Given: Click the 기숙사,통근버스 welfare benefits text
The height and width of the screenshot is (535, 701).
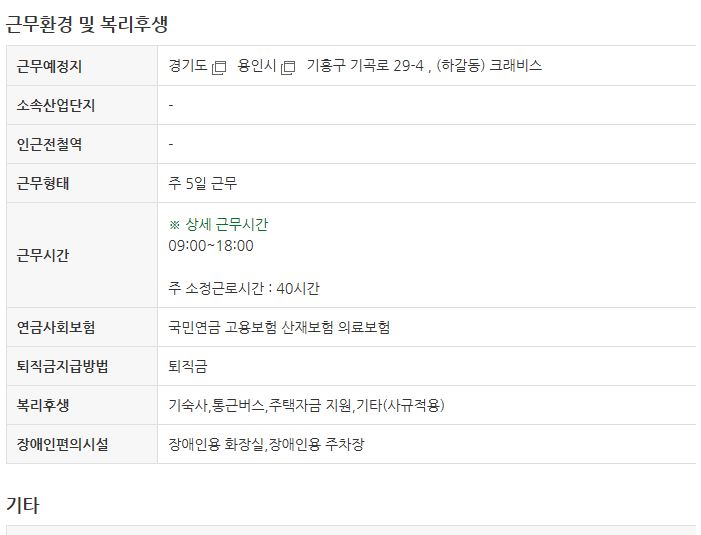Looking at the screenshot, I should tap(217, 405).
